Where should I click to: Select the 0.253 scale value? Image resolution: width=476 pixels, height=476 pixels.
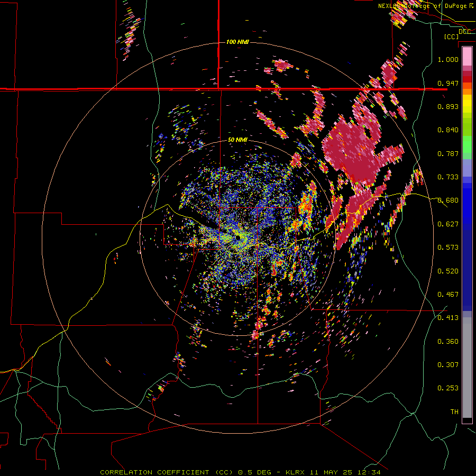[x=448, y=388]
